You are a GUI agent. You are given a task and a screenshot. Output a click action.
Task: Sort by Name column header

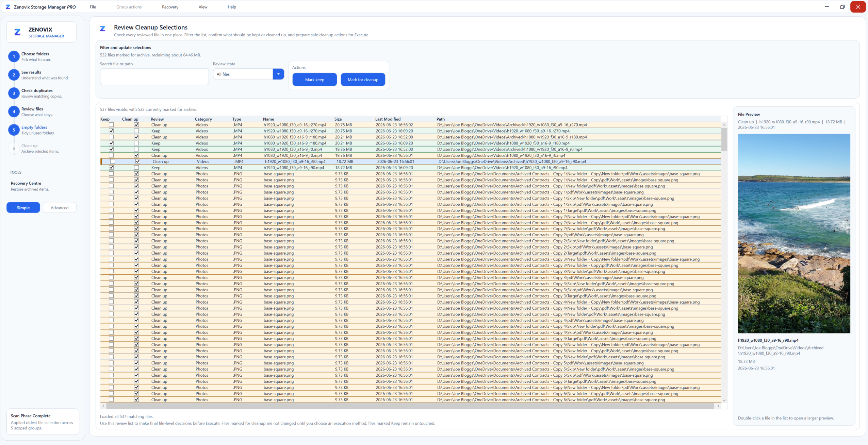268,119
